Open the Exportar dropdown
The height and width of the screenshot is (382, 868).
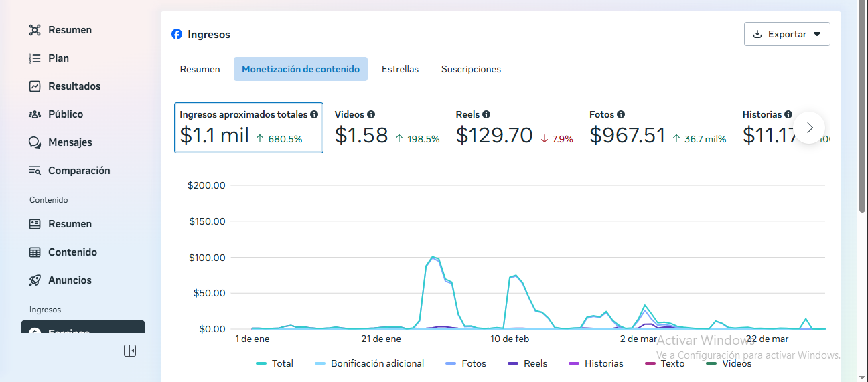(787, 34)
